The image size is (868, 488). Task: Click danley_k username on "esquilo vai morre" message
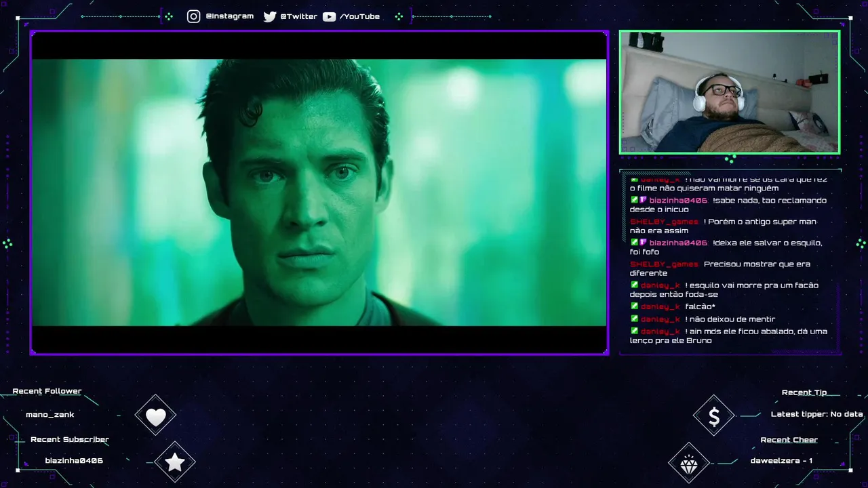[x=660, y=285]
